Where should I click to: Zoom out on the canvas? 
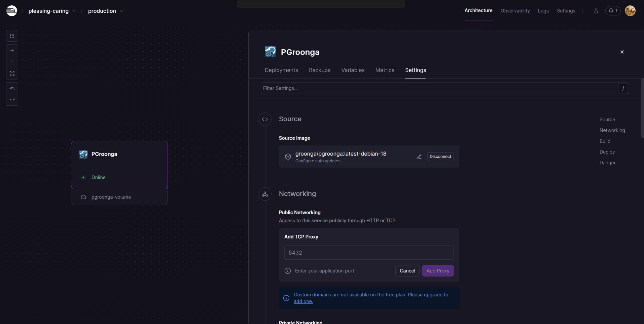pyautogui.click(x=12, y=62)
